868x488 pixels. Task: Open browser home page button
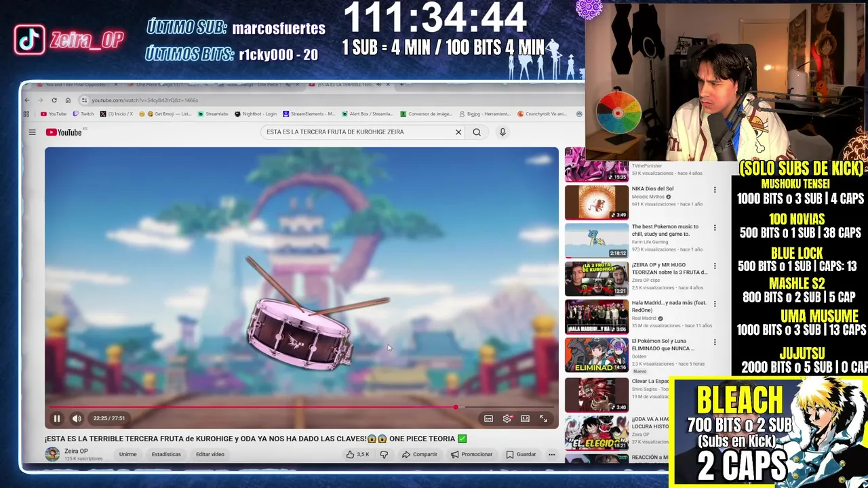pos(68,100)
